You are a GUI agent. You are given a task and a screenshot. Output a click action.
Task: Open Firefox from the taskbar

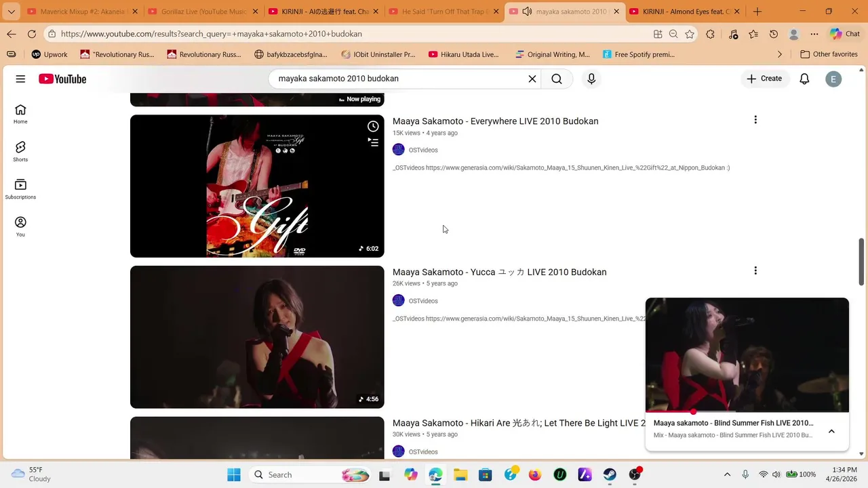535,474
